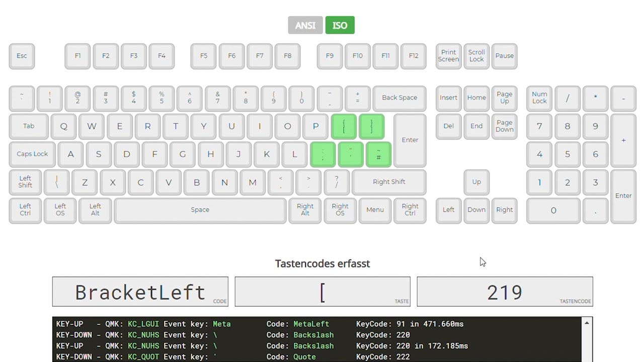Click the numpad 5 key
The width and height of the screenshot is (644, 362).
pyautogui.click(x=567, y=154)
